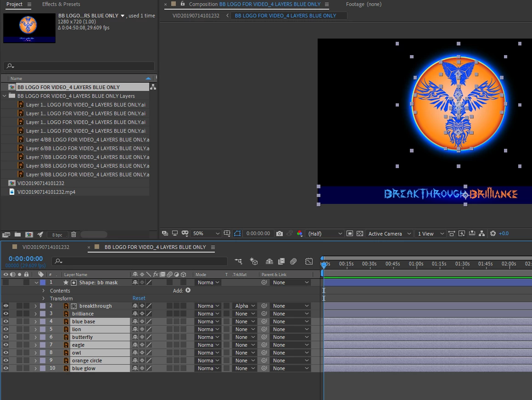
Task: Expand Contents of bb mask layer
Action: pos(44,291)
